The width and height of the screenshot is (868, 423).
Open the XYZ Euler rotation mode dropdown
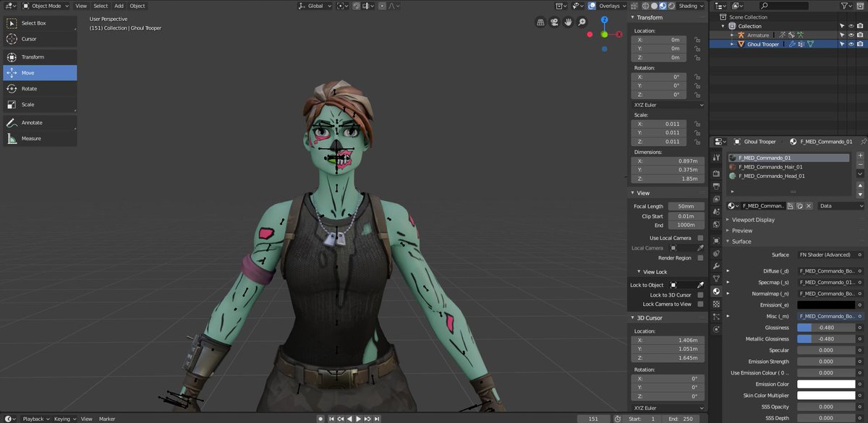(x=668, y=105)
